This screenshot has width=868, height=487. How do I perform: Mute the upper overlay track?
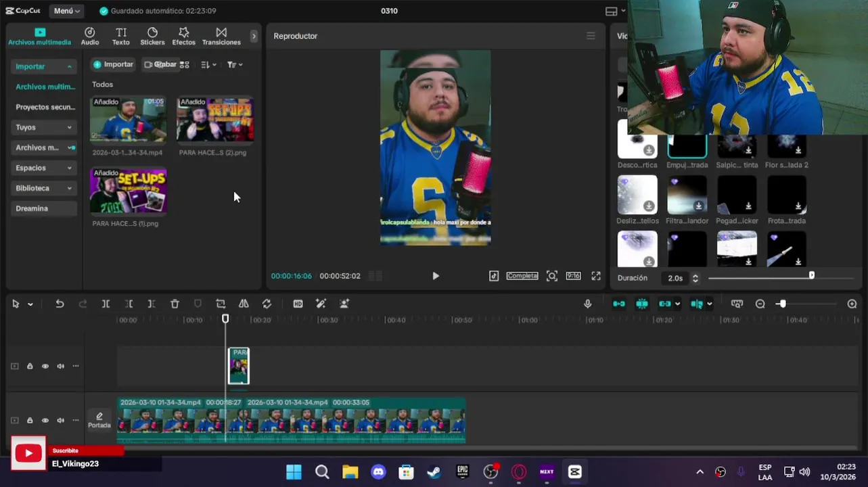click(61, 366)
